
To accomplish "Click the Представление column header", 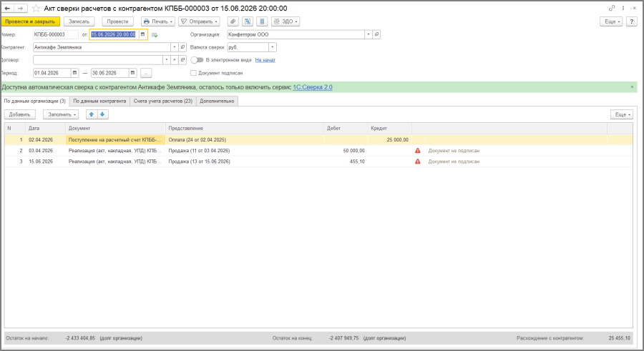I will [245, 128].
